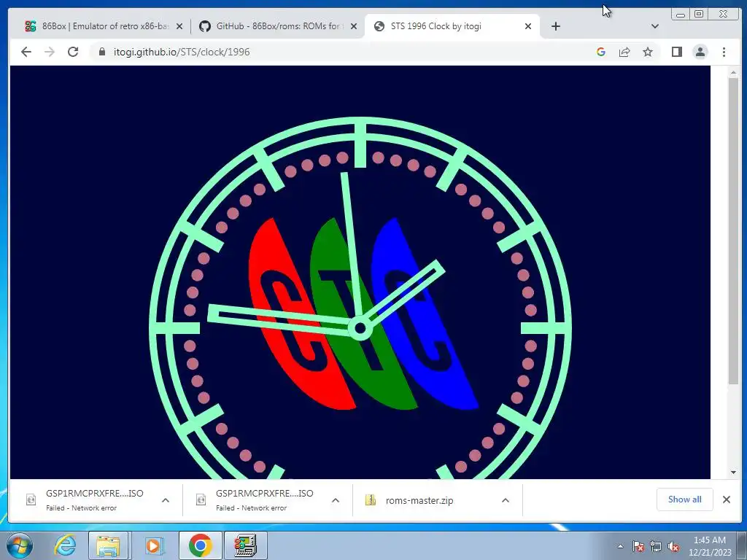Click the muted volume tray icon
The height and width of the screenshot is (560, 747).
pyautogui.click(x=673, y=546)
